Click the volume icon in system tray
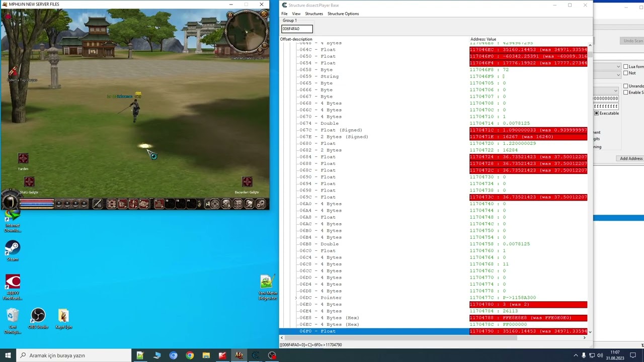 (601, 355)
